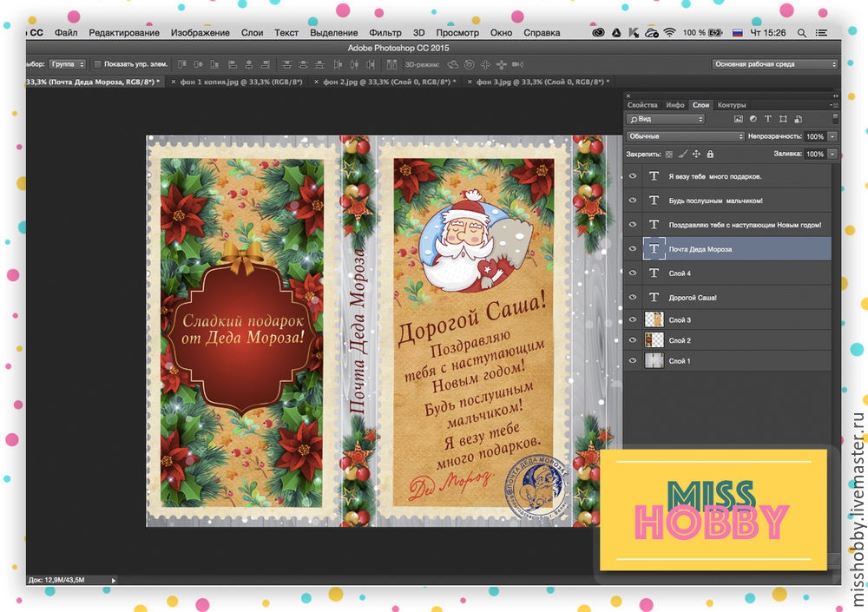868x612 pixels.
Task: Open the 'Фильтр' menu
Action: point(385,32)
